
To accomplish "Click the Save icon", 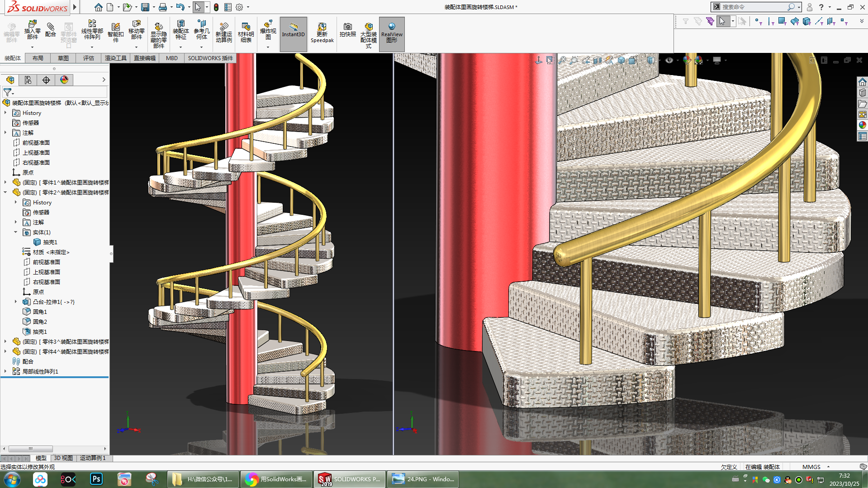I will [x=145, y=7].
